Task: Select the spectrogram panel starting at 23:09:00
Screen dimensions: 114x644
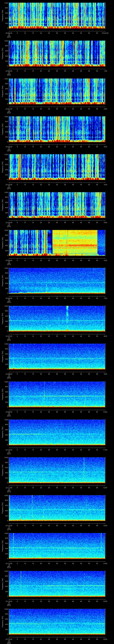Action: pos(57,394)
